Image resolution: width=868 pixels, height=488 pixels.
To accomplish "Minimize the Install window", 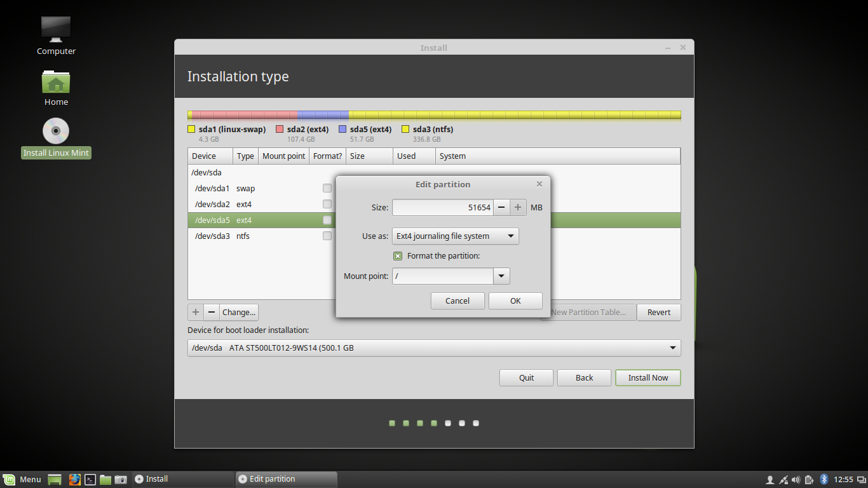I will pos(668,48).
